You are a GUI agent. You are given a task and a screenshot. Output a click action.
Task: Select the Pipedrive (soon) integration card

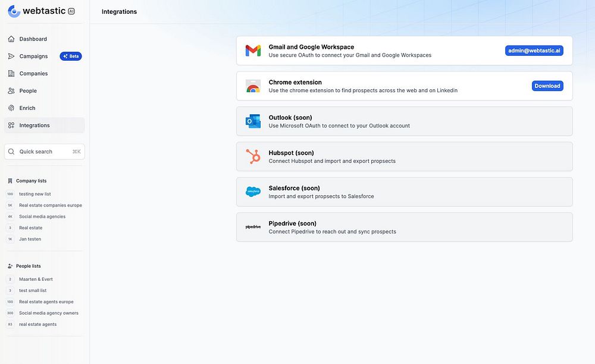(x=404, y=227)
